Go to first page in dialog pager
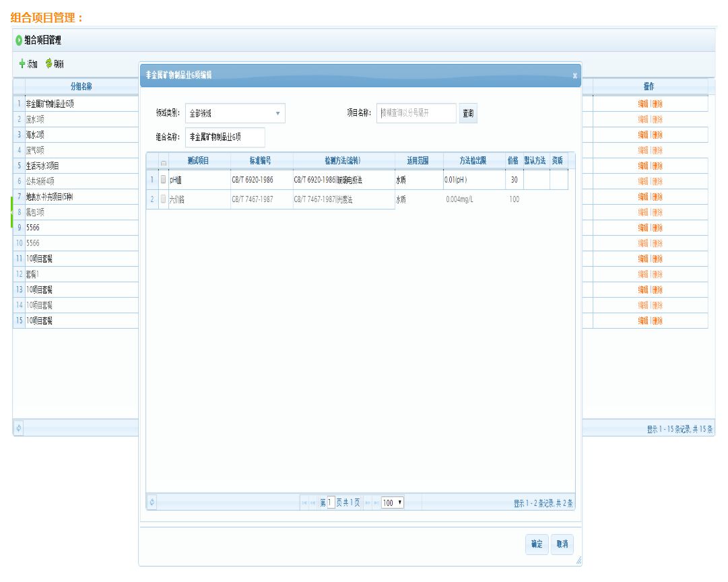The height and width of the screenshot is (582, 728). pyautogui.click(x=304, y=503)
